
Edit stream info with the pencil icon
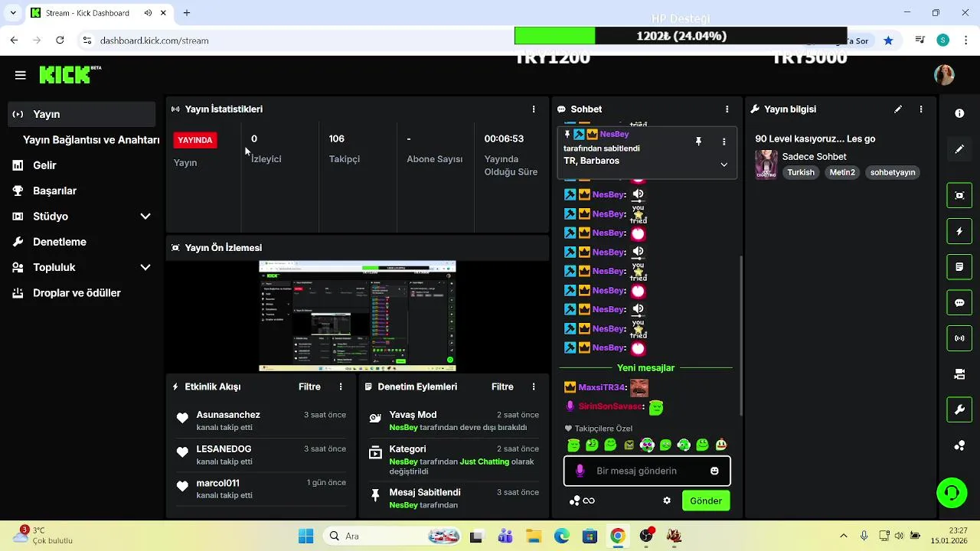(x=898, y=109)
